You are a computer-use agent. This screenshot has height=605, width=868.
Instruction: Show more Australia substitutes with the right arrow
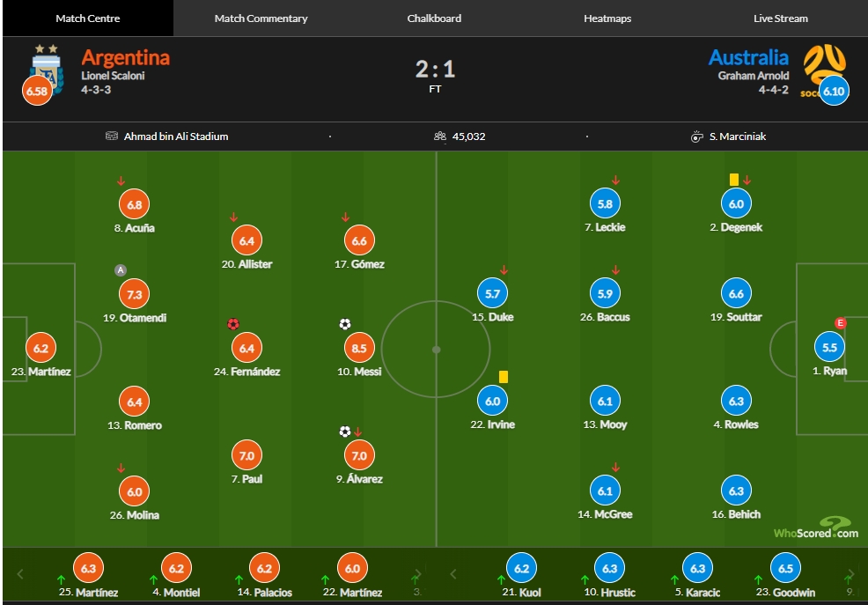pyautogui.click(x=851, y=574)
